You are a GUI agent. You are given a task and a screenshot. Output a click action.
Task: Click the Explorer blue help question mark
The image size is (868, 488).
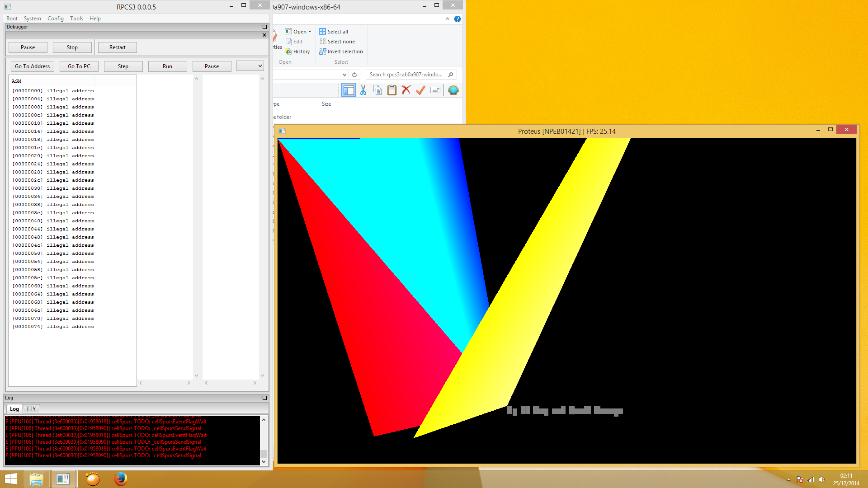(458, 19)
